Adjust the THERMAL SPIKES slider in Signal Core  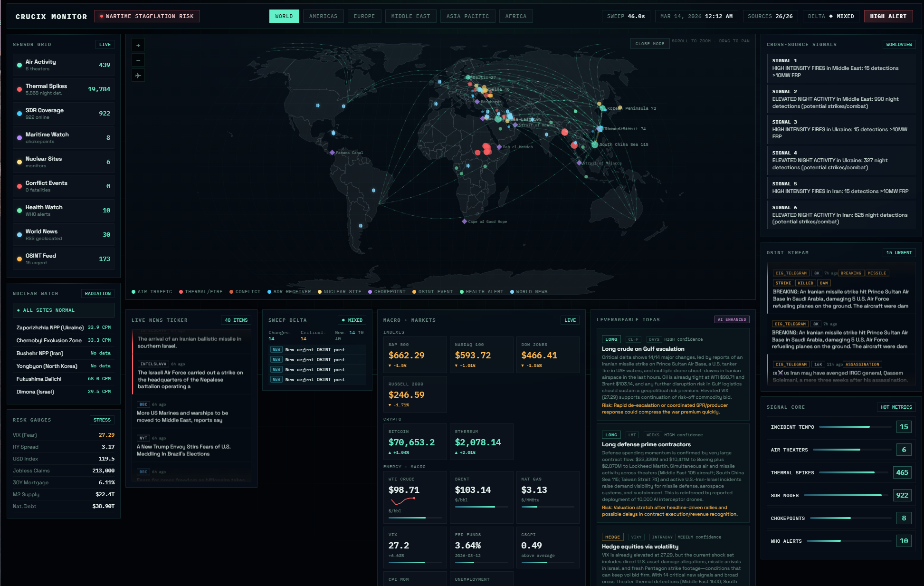848,472
